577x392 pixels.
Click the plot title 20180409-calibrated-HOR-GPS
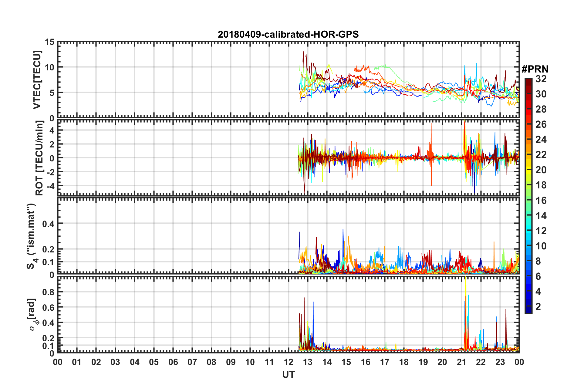[x=288, y=34]
